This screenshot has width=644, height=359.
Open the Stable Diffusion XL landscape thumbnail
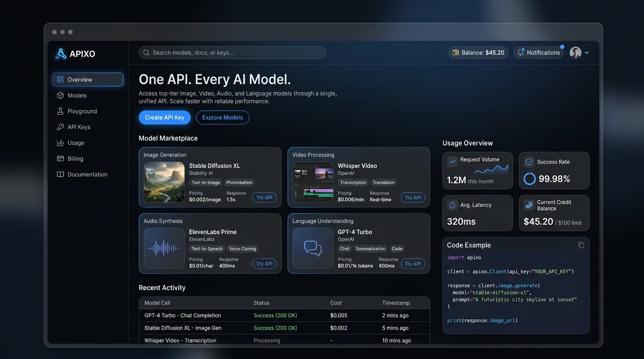coord(164,182)
